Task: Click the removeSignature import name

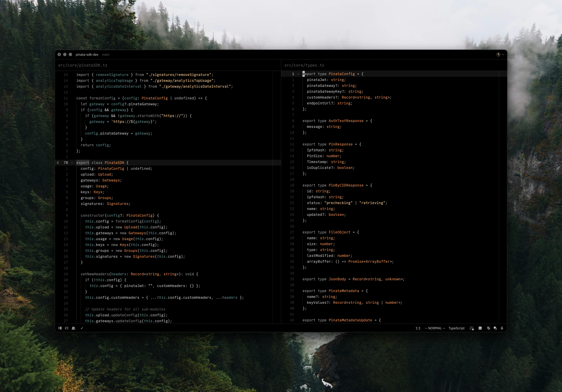Action: pyautogui.click(x=112, y=75)
